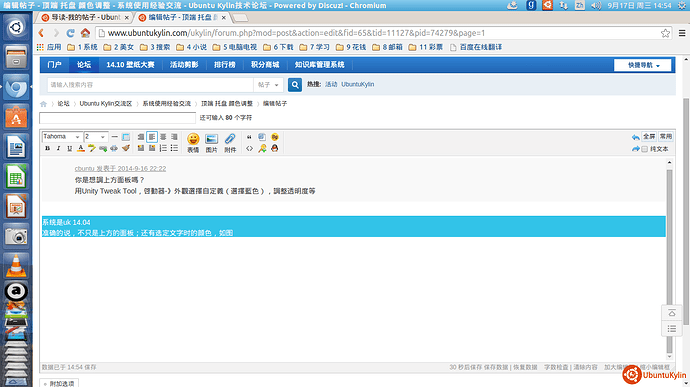The image size is (690, 387).
Task: Insert a quote block
Action: [250, 137]
